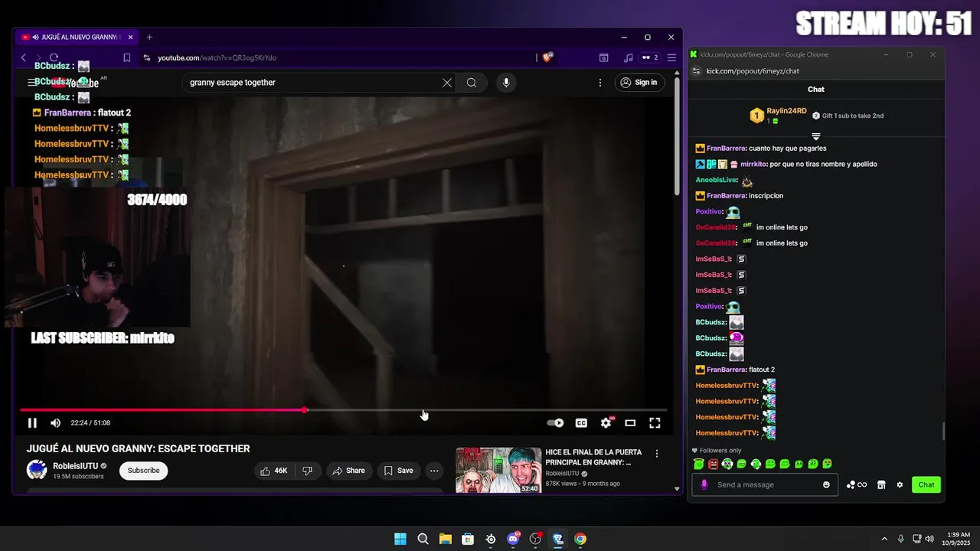This screenshot has width=980, height=551.
Task: Seek on the red video progress bar
Action: pyautogui.click(x=344, y=410)
